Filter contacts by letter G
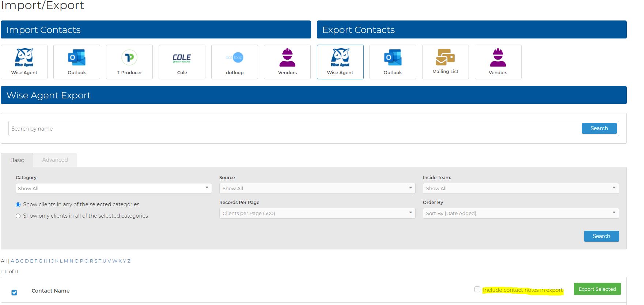Viewport: 644px width, 305px height. pos(41,261)
